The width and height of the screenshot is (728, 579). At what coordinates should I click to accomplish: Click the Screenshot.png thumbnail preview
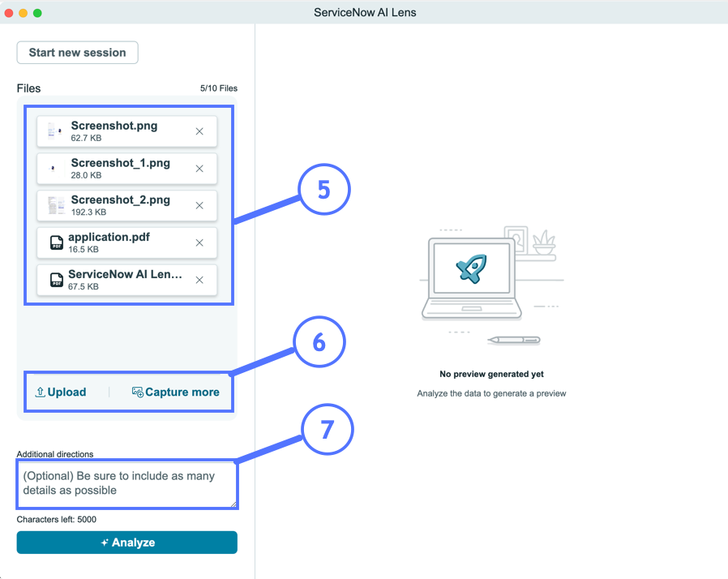point(55,131)
